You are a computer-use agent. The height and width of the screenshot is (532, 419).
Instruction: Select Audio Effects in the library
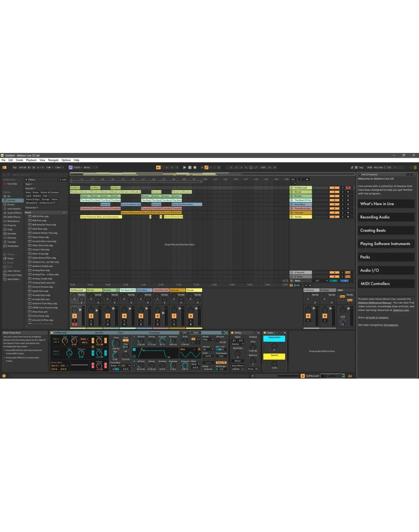click(x=14, y=213)
